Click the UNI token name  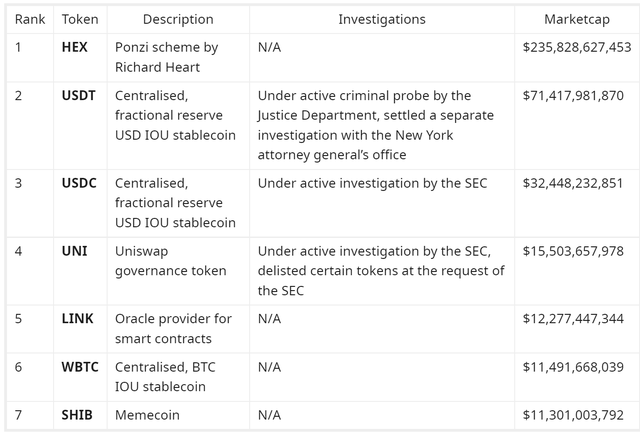74,251
